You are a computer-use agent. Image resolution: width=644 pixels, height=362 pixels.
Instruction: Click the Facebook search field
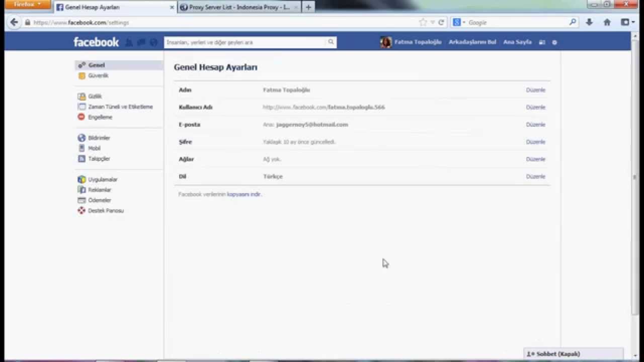[x=246, y=42]
